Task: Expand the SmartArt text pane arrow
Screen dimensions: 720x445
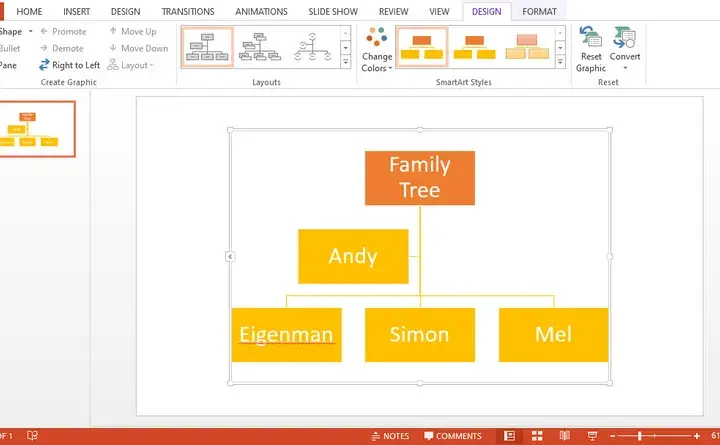Action: pyautogui.click(x=230, y=256)
